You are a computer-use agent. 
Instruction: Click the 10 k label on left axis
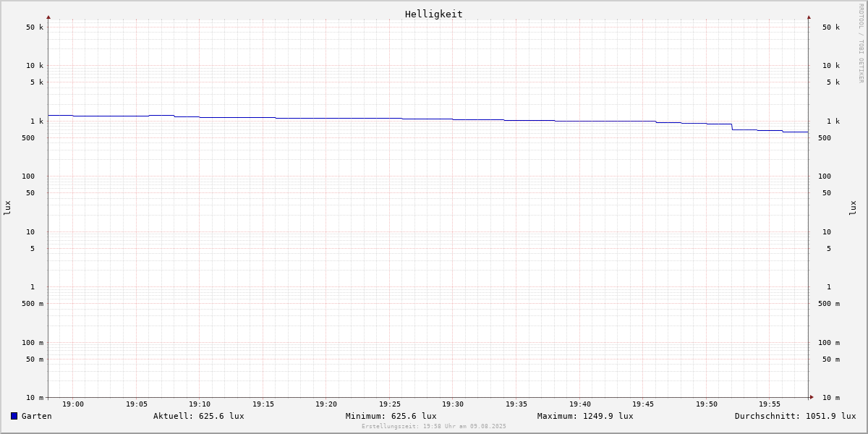click(35, 66)
